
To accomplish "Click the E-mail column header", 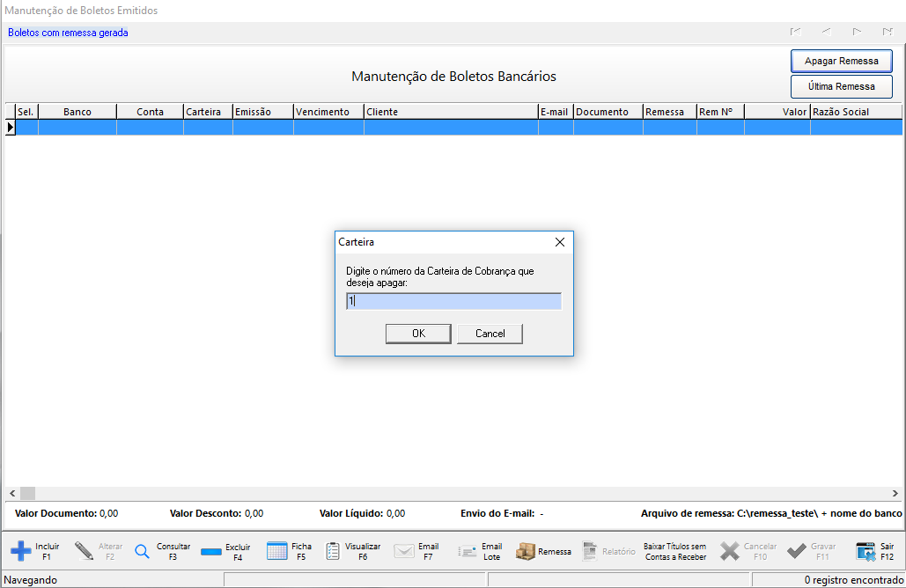I will click(x=556, y=112).
